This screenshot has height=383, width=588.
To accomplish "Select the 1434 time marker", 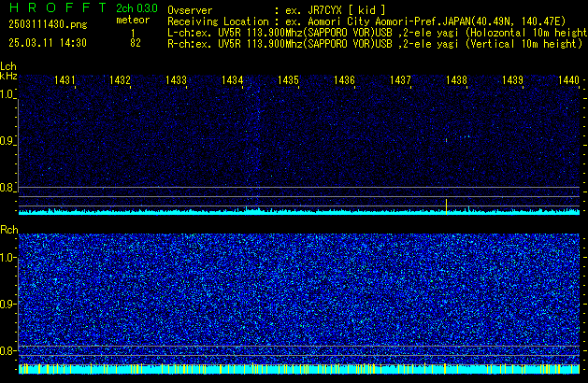I will (x=232, y=80).
